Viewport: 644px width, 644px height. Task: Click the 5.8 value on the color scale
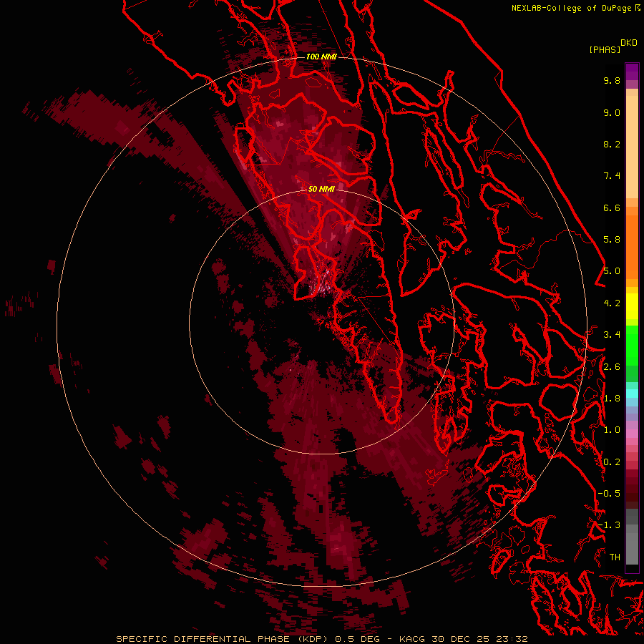[x=612, y=240]
